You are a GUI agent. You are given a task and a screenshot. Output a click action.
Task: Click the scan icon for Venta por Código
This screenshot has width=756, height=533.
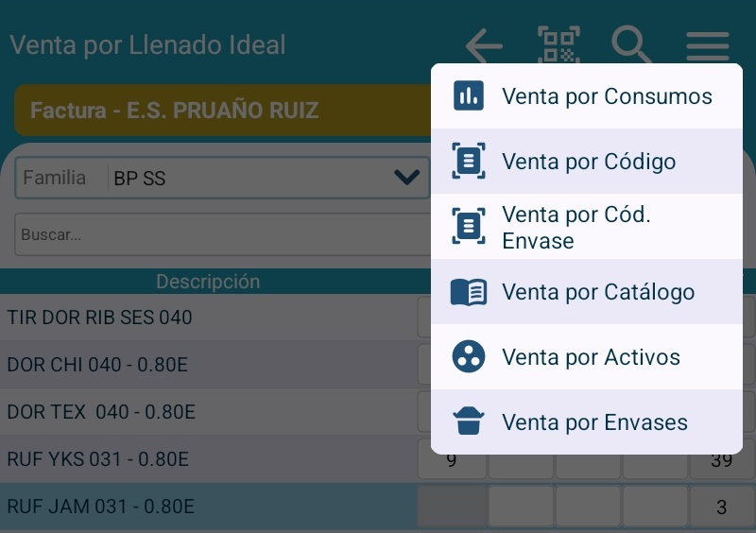point(469,162)
